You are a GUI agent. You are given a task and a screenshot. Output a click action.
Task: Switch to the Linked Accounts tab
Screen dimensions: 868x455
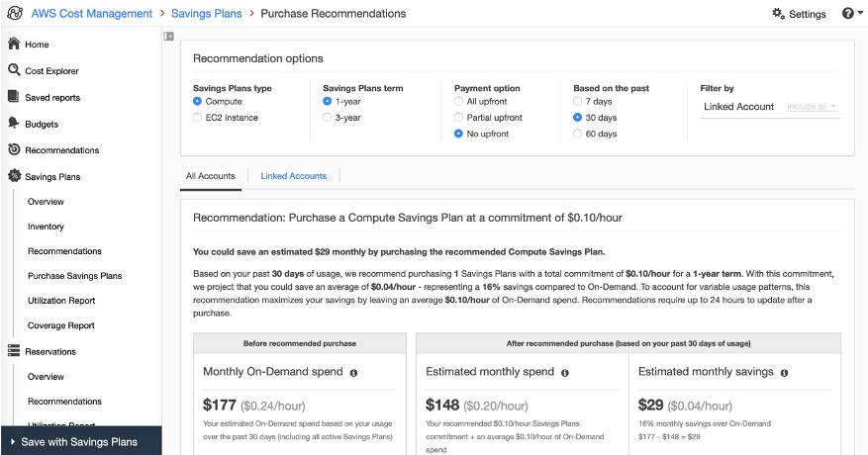tap(293, 176)
